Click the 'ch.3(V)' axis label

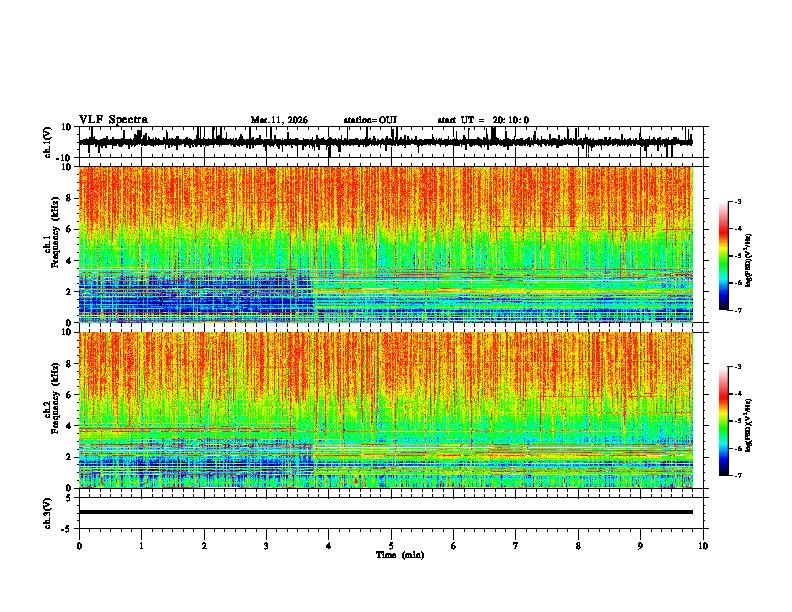coord(48,513)
